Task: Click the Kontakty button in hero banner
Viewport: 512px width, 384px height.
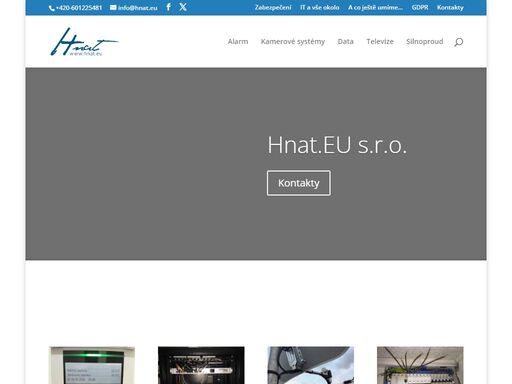Action: tap(299, 183)
